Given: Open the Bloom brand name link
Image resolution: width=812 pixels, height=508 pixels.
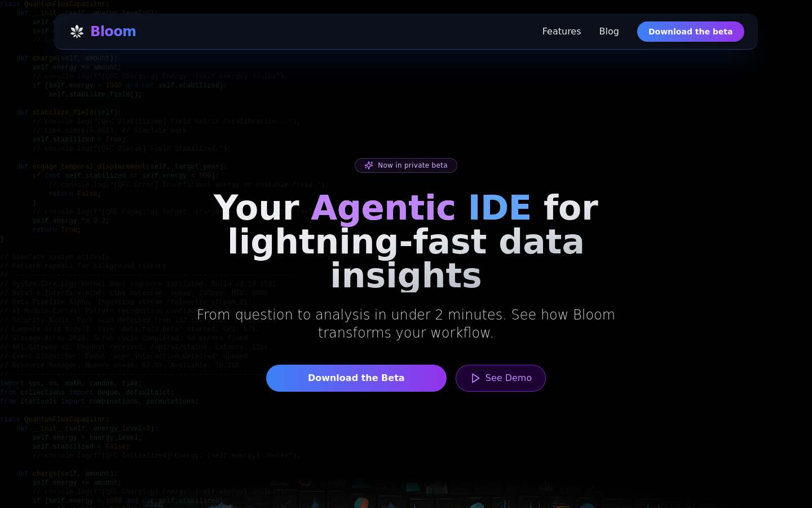Looking at the screenshot, I should point(113,32).
